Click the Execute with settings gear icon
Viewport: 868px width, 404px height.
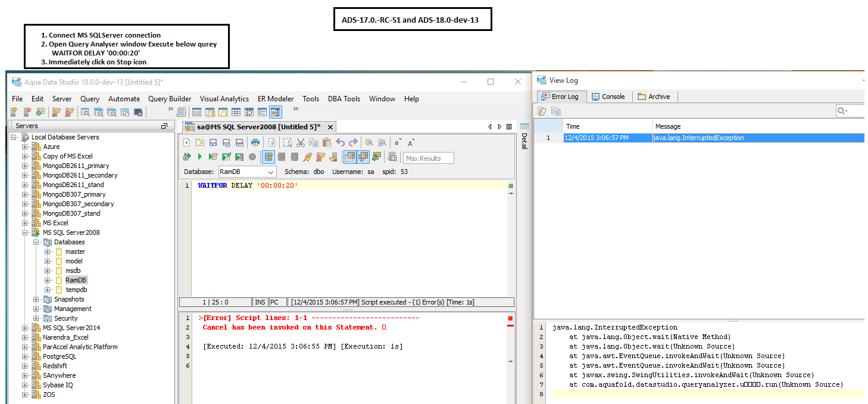(186, 157)
